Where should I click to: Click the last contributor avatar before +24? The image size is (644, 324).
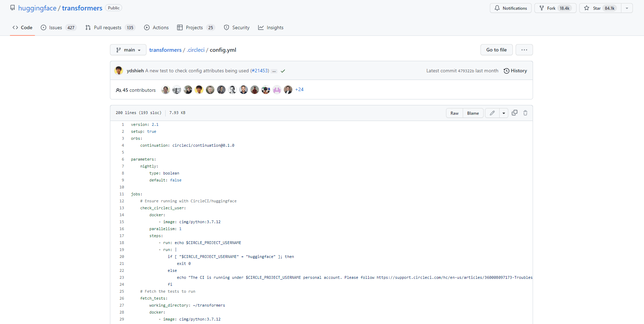[x=288, y=90]
